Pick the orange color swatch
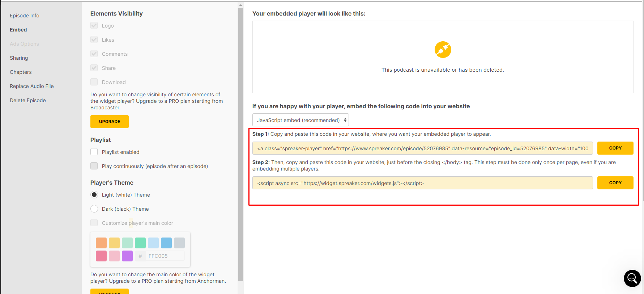 101,243
